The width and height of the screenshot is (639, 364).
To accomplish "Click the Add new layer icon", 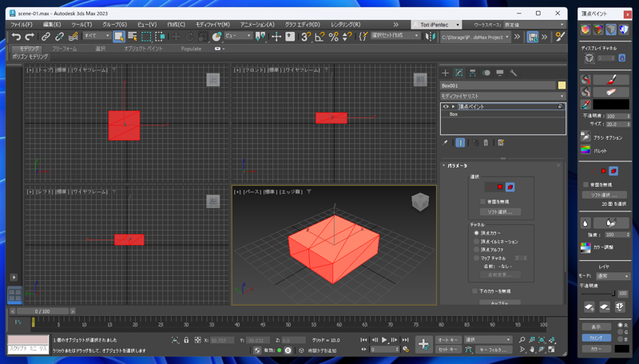I will [589, 307].
